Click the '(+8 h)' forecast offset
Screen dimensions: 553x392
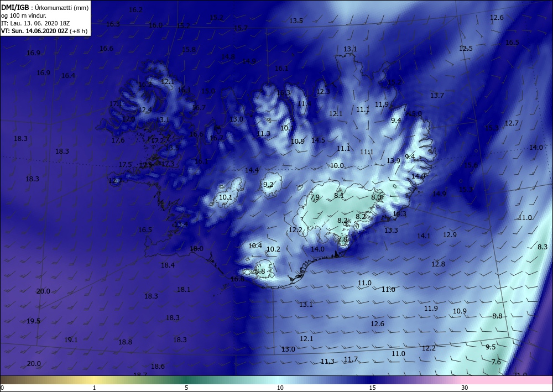79,31
